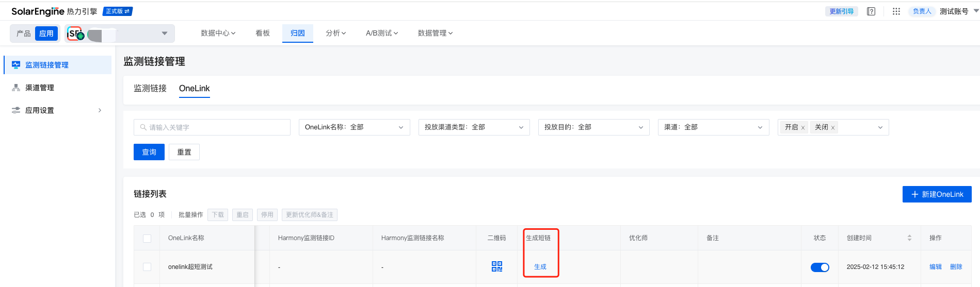Click the 新建OneLink button

click(x=937, y=194)
